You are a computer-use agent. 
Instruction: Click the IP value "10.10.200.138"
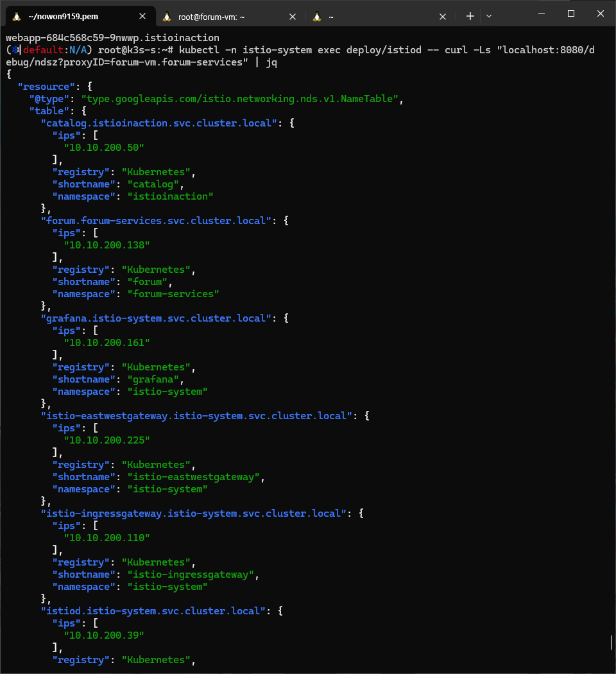click(107, 245)
